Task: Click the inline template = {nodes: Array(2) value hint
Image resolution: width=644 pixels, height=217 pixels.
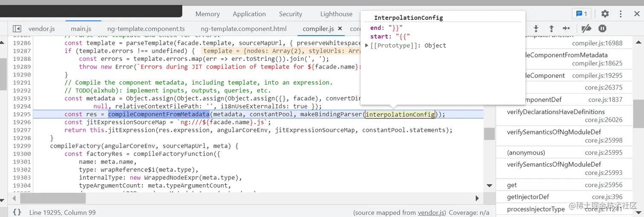Action: 281,51
